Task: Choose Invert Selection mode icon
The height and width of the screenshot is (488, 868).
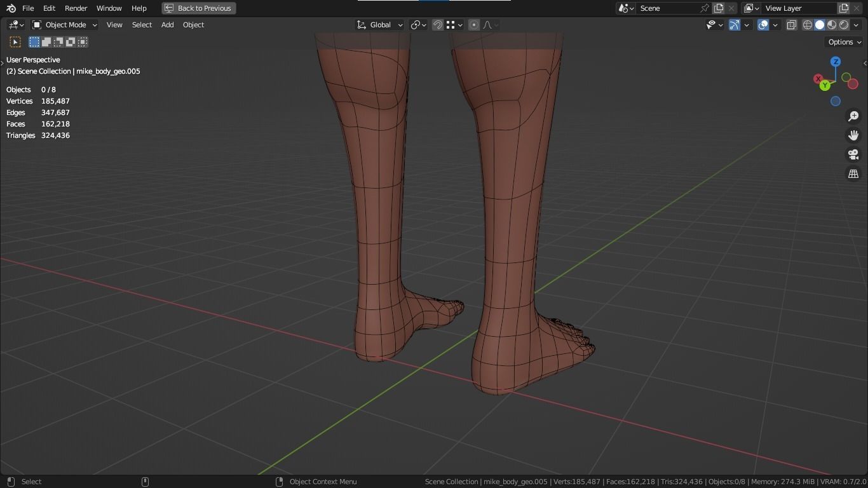Action: pyautogui.click(x=71, y=42)
